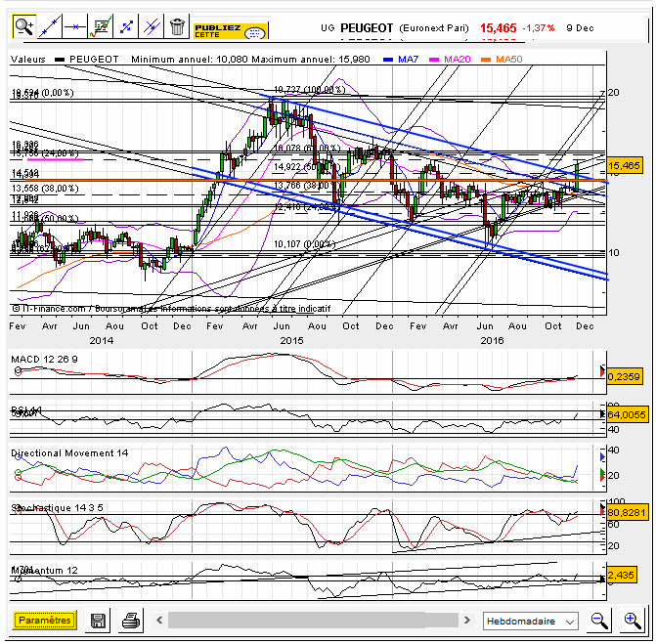Image resolution: width=656 pixels, height=644 pixels.
Task: Zoom out with the minus magnifier
Action: point(599,621)
